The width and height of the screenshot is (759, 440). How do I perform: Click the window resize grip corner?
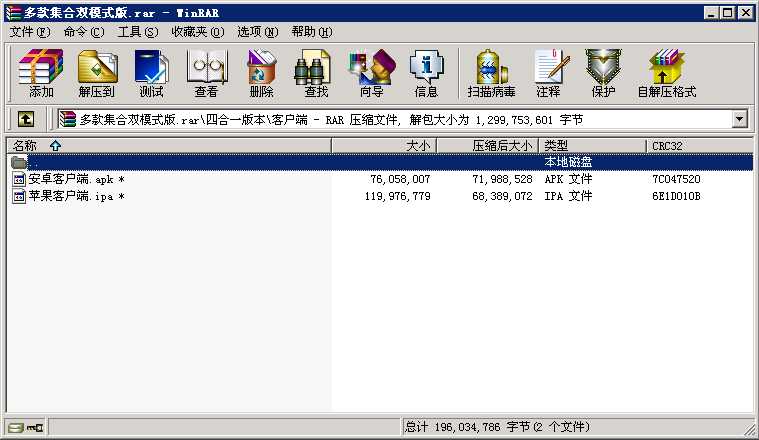749,429
